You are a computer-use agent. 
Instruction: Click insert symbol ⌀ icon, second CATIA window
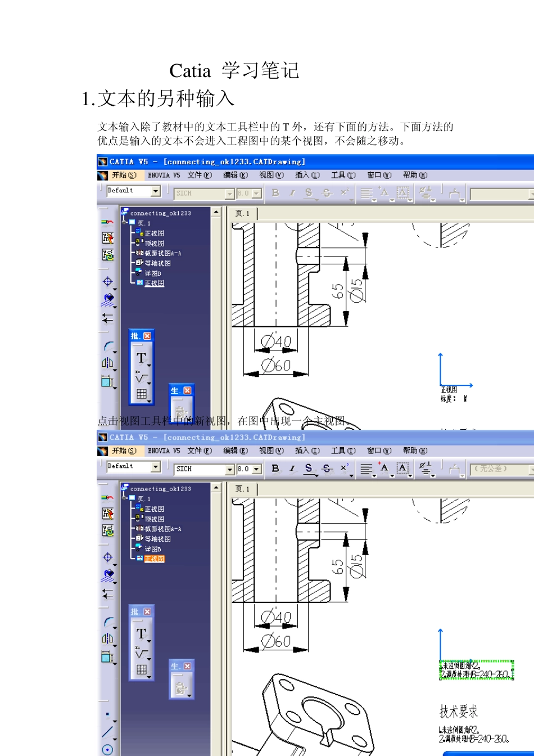pos(426,469)
